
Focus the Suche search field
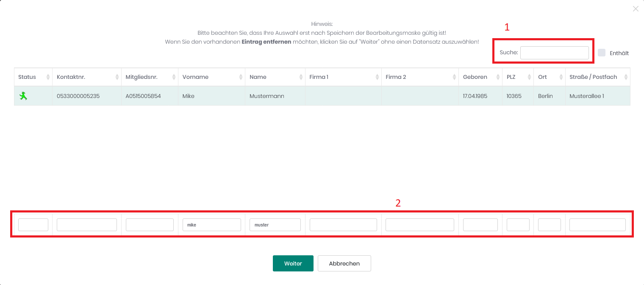[554, 53]
